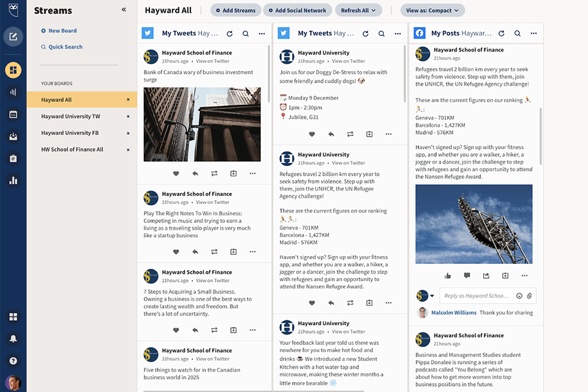Reply to the Doggy De-Stress tweet
The height and width of the screenshot is (392, 588).
331,134
